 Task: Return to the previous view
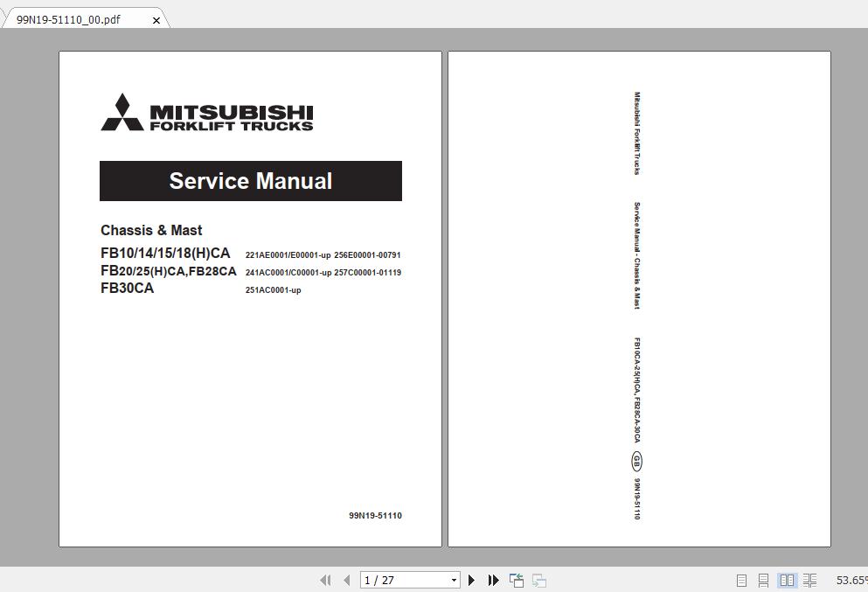point(516,580)
